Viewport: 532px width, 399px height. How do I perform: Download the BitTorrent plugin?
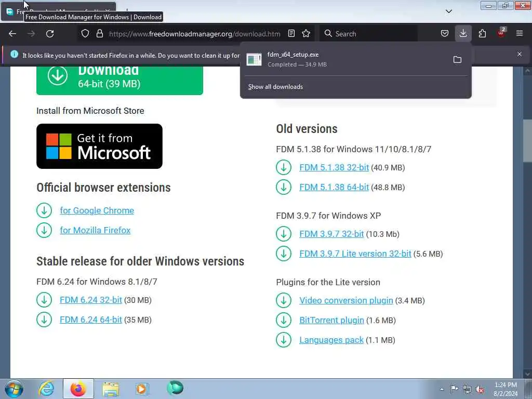331,320
